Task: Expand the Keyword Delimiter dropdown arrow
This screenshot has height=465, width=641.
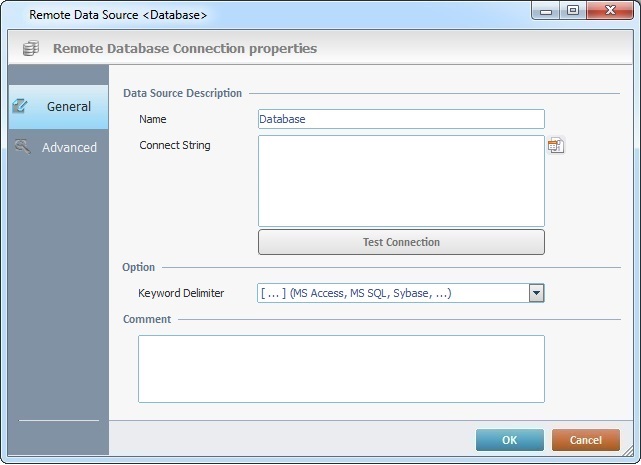Action: (536, 293)
